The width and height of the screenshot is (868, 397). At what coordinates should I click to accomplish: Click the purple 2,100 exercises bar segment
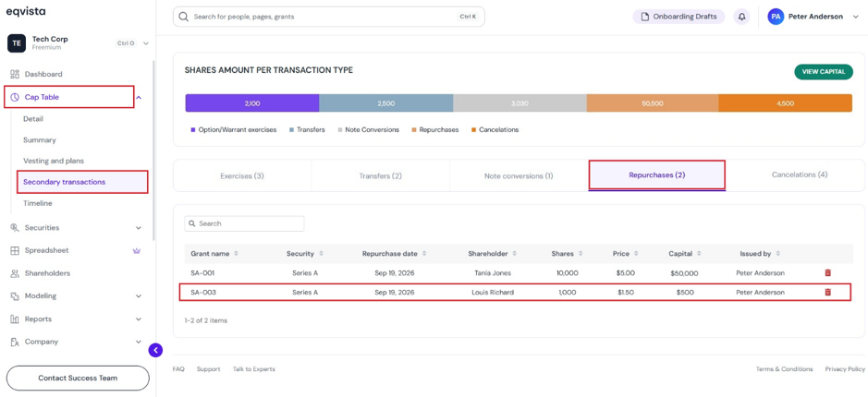251,103
